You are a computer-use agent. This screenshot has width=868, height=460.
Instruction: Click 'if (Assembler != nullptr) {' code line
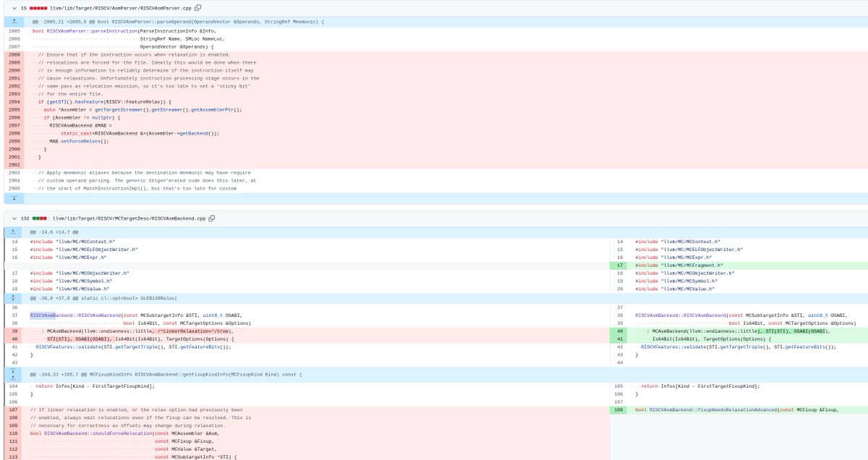81,117
